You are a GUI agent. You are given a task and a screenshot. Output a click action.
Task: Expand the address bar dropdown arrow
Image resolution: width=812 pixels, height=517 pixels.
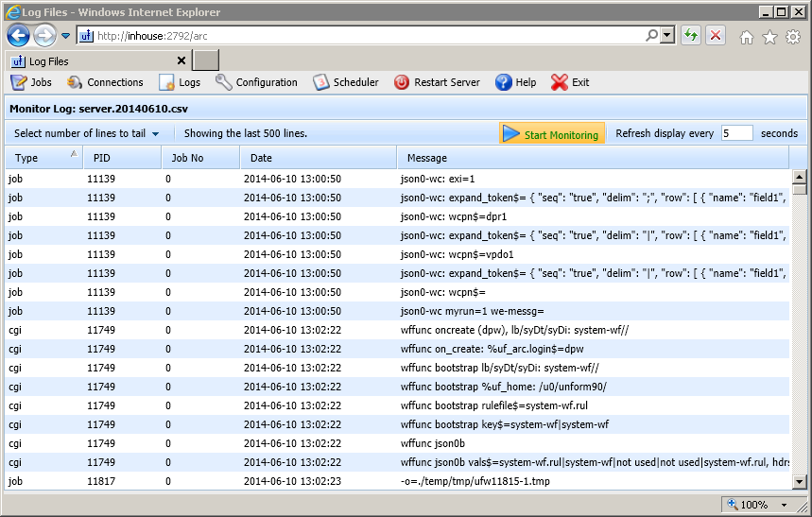668,36
